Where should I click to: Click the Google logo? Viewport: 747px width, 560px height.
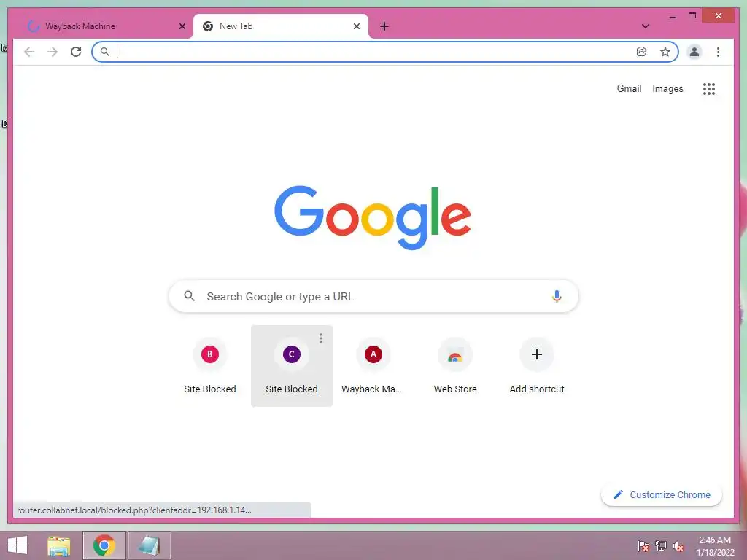coord(373,217)
